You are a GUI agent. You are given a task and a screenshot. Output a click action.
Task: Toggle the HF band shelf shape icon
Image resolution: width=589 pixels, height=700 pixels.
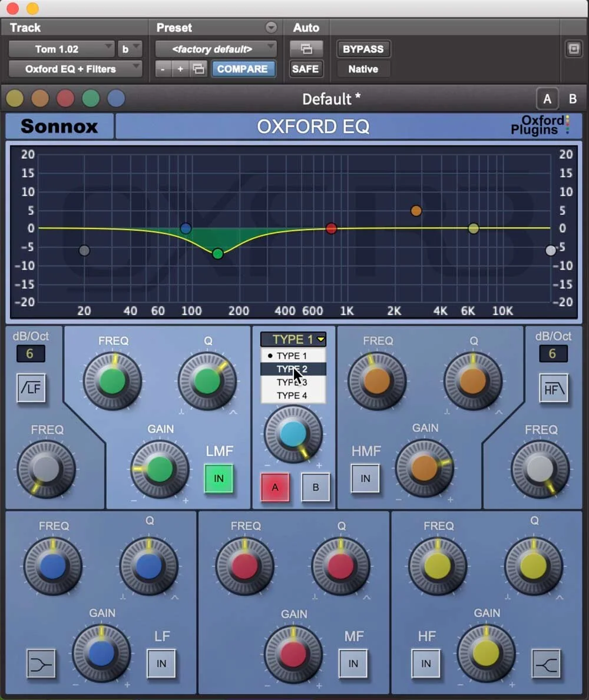pyautogui.click(x=546, y=664)
